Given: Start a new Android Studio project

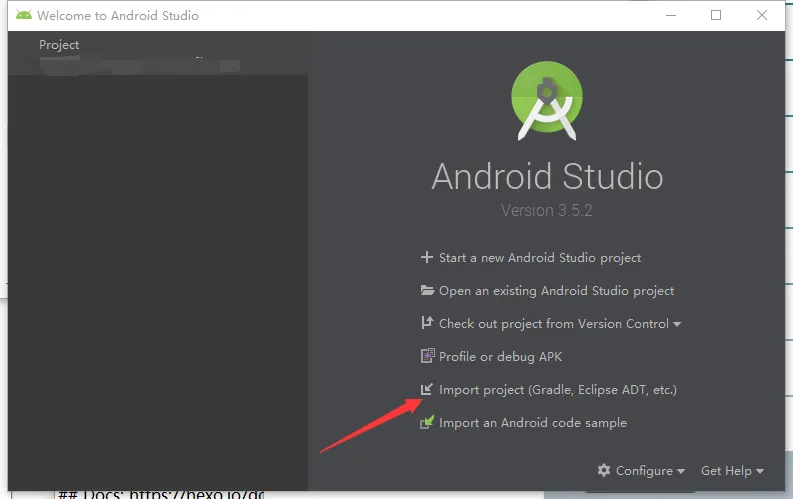Looking at the screenshot, I should [x=540, y=258].
